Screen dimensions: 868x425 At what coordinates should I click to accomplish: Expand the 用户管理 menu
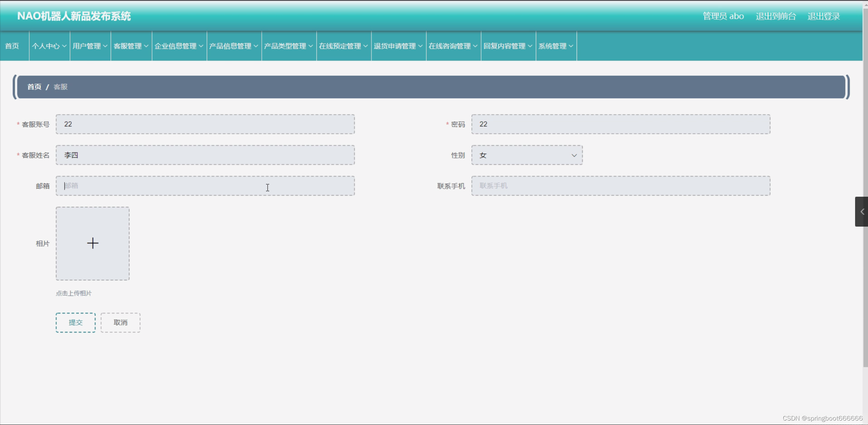[90, 46]
